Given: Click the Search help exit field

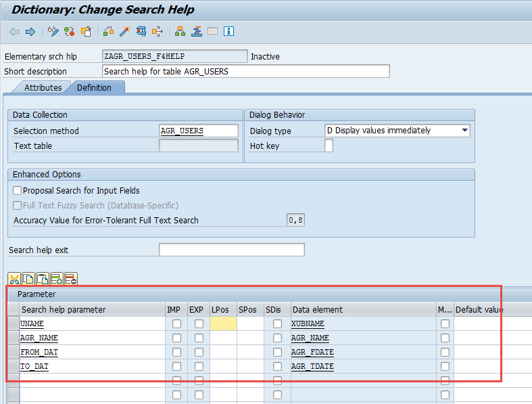Looking at the screenshot, I should coord(232,250).
